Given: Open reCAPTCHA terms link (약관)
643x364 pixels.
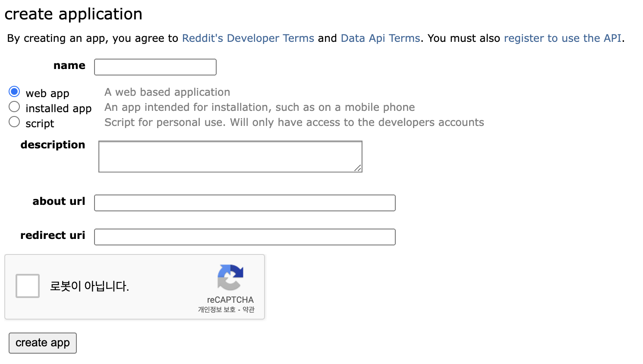Looking at the screenshot, I should tap(249, 310).
